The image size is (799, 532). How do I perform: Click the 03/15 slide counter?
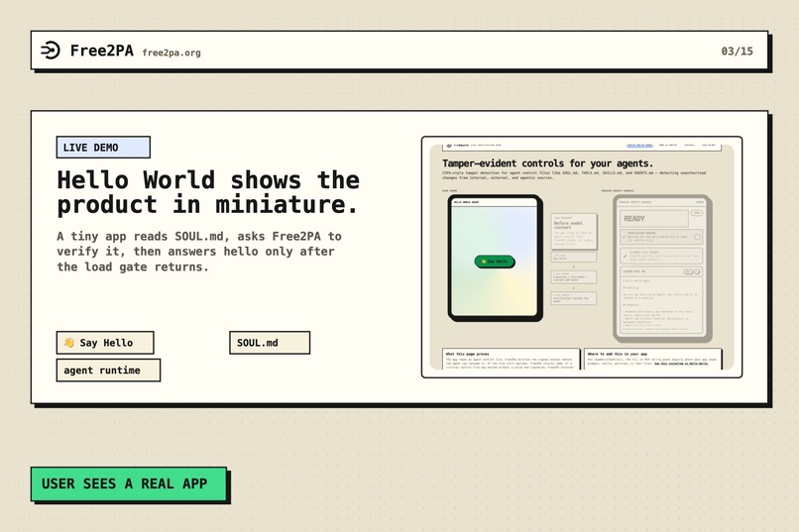pos(737,51)
